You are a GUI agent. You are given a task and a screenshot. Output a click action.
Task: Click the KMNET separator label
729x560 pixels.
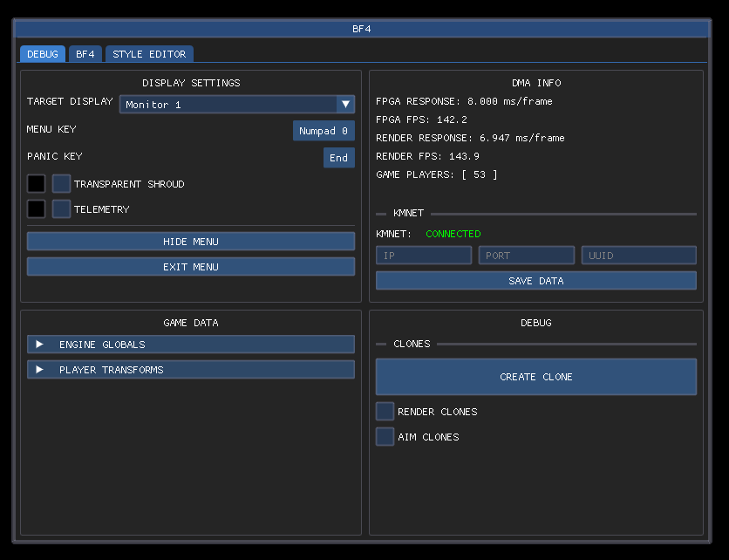[x=408, y=213]
